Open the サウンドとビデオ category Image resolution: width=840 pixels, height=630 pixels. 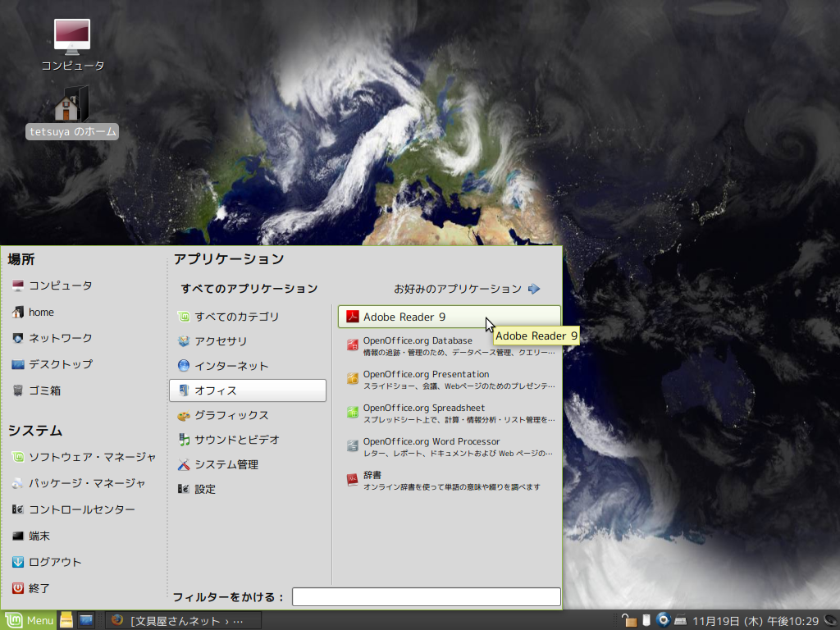[236, 440]
